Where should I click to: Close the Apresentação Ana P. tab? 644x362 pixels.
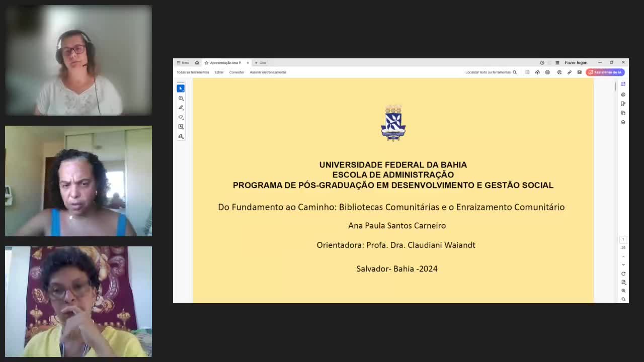(248, 63)
